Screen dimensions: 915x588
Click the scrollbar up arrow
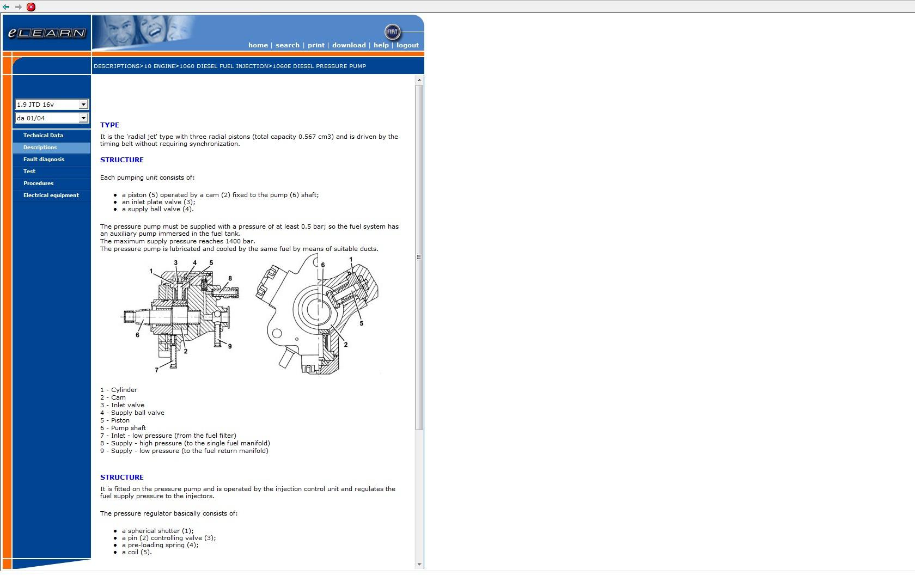pos(419,81)
